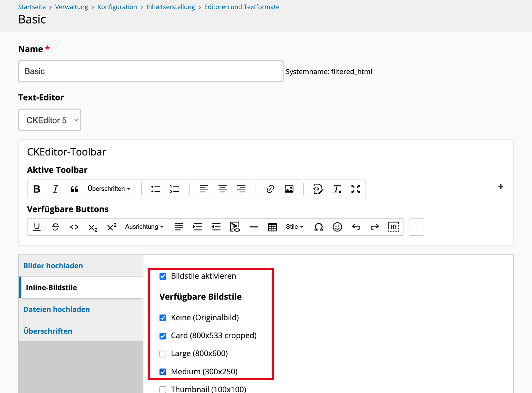Select the image insert icon

point(289,189)
